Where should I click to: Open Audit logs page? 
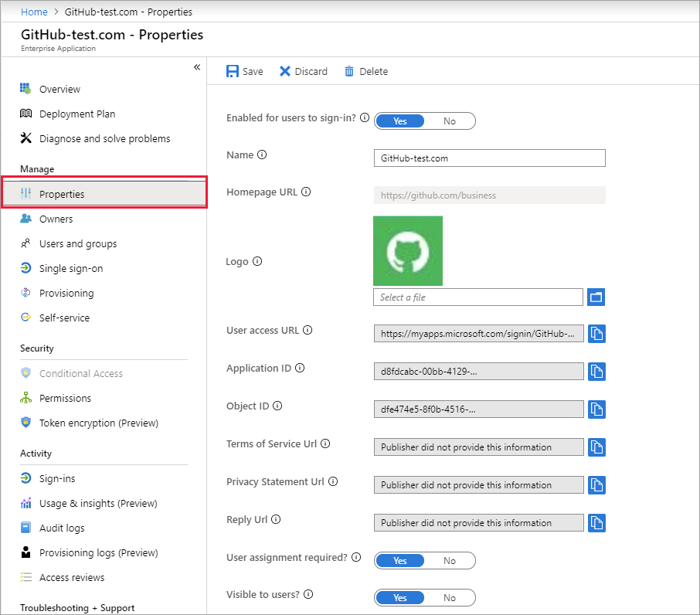tap(62, 528)
